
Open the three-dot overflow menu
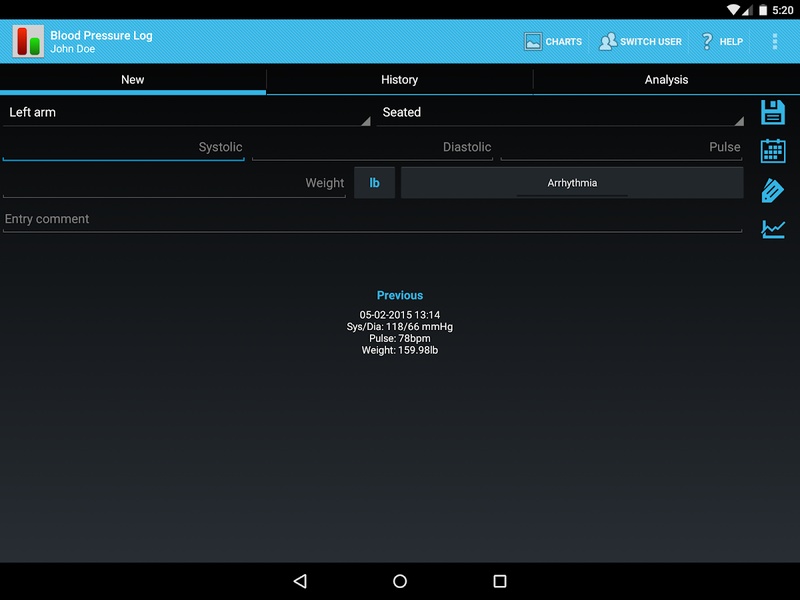tap(774, 41)
